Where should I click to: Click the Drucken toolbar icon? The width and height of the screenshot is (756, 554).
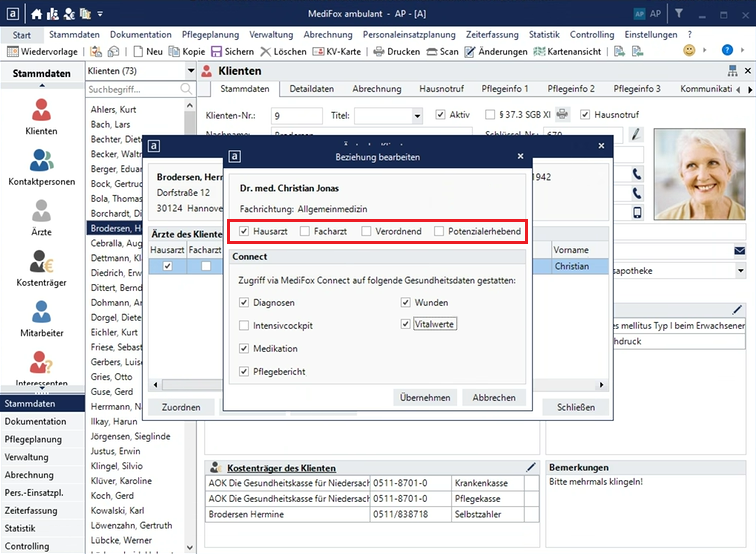[396, 51]
